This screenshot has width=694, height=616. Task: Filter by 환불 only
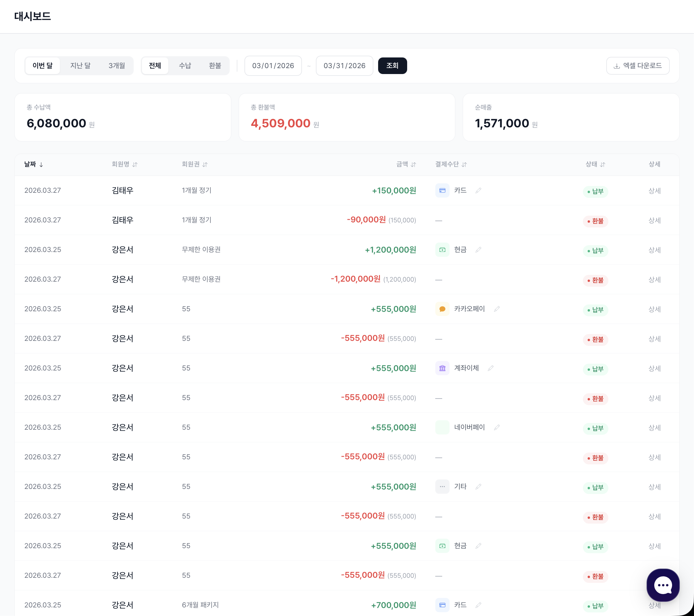click(215, 65)
